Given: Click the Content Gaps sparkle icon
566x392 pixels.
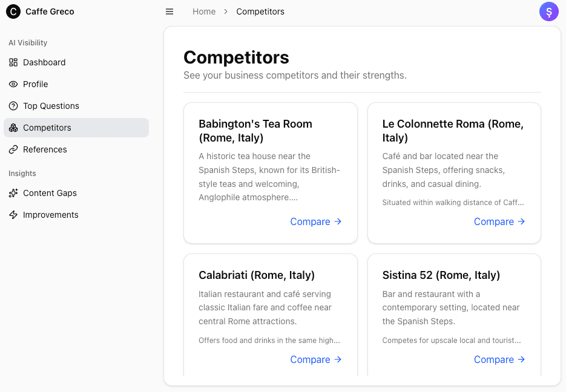Looking at the screenshot, I should click(x=13, y=193).
